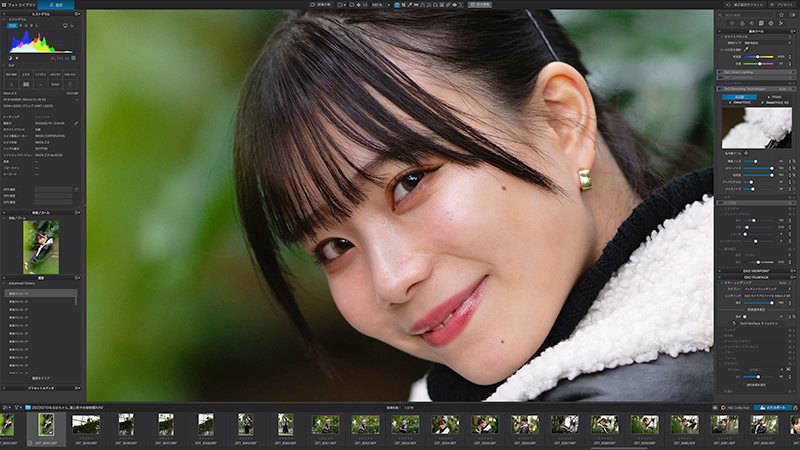The width and height of the screenshot is (800, 450).
Task: Open the color rendering category dropdown
Action: 767,289
